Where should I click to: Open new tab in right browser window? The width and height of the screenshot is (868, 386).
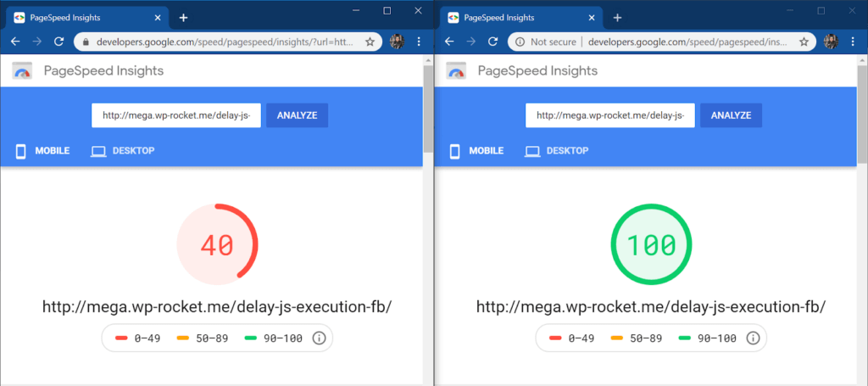618,18
